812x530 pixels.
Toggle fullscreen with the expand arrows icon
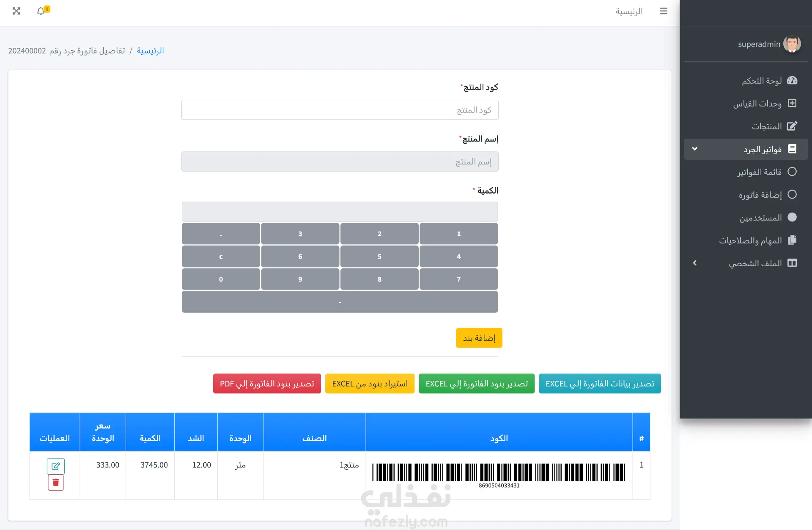coord(16,11)
